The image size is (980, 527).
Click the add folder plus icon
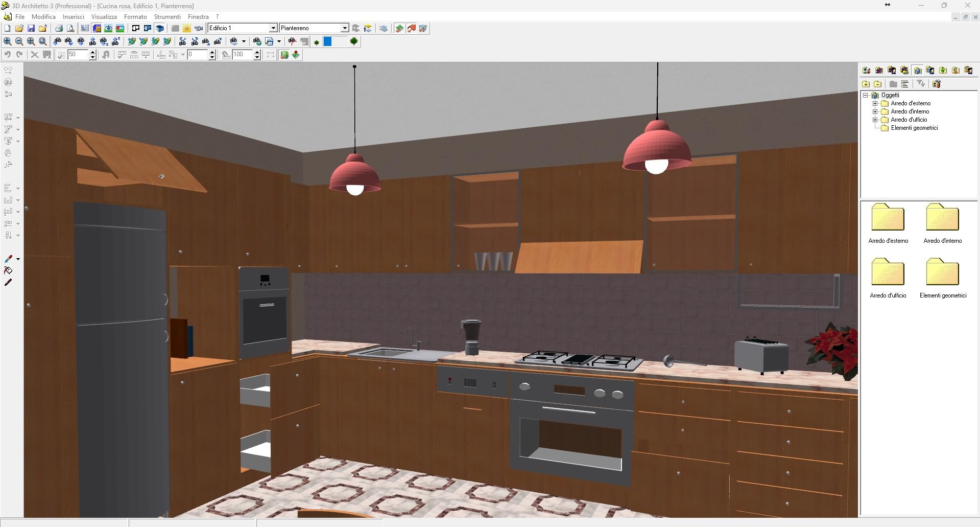866,84
